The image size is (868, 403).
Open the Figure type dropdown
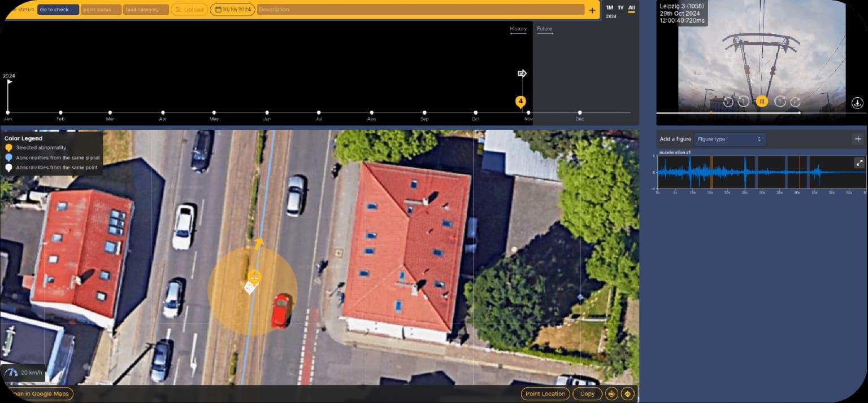click(x=729, y=139)
